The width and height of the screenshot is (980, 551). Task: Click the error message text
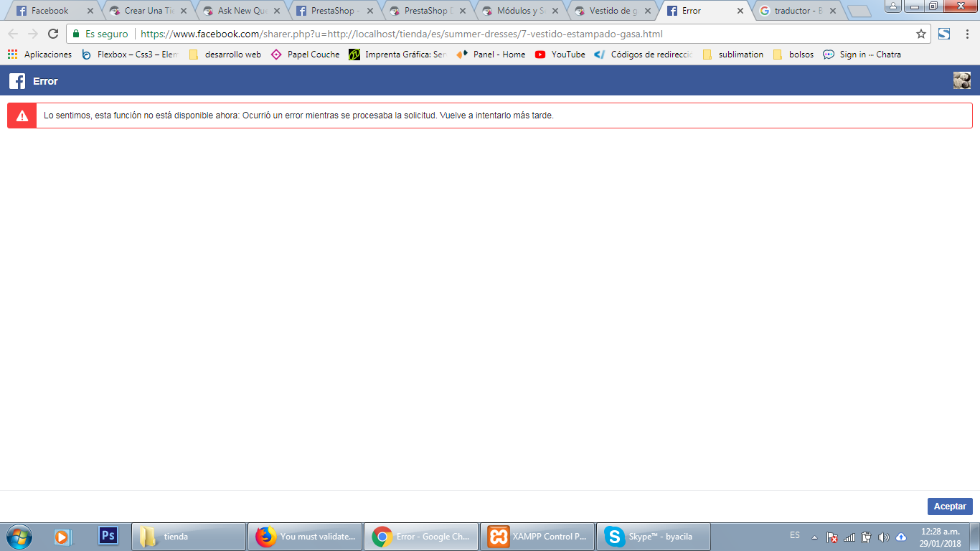(x=298, y=116)
